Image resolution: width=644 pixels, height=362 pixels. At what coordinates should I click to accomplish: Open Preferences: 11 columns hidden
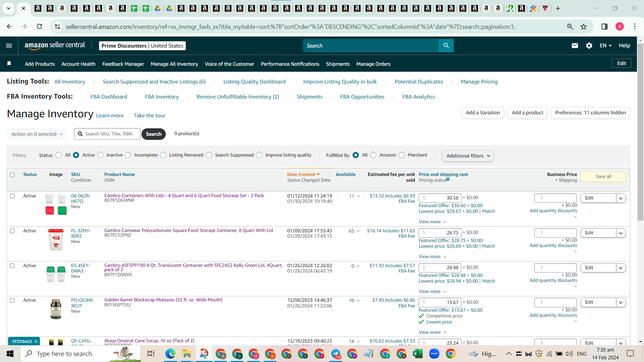pos(590,113)
